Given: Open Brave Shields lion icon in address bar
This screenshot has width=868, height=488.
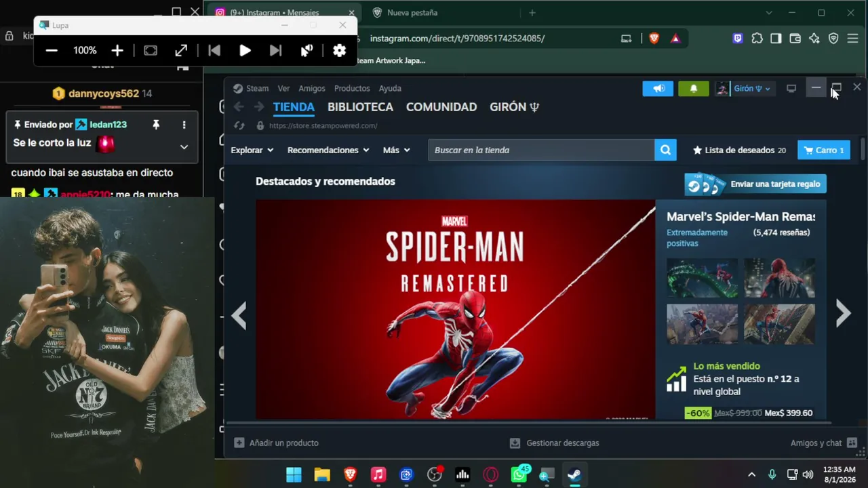Looking at the screenshot, I should click(654, 39).
